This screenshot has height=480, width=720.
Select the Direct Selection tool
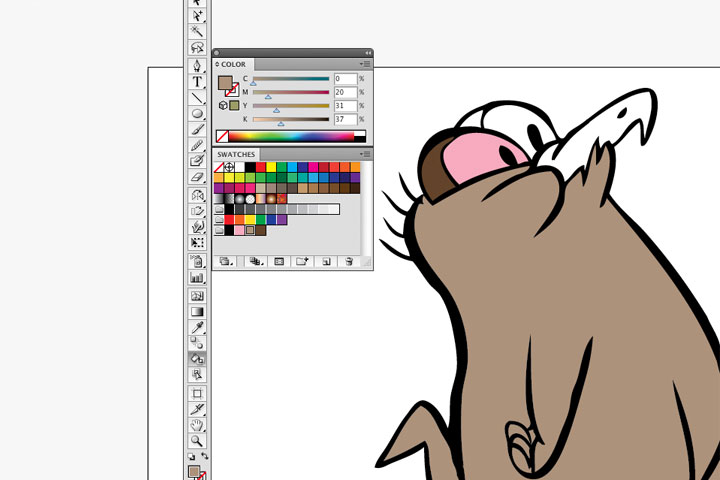(x=197, y=16)
